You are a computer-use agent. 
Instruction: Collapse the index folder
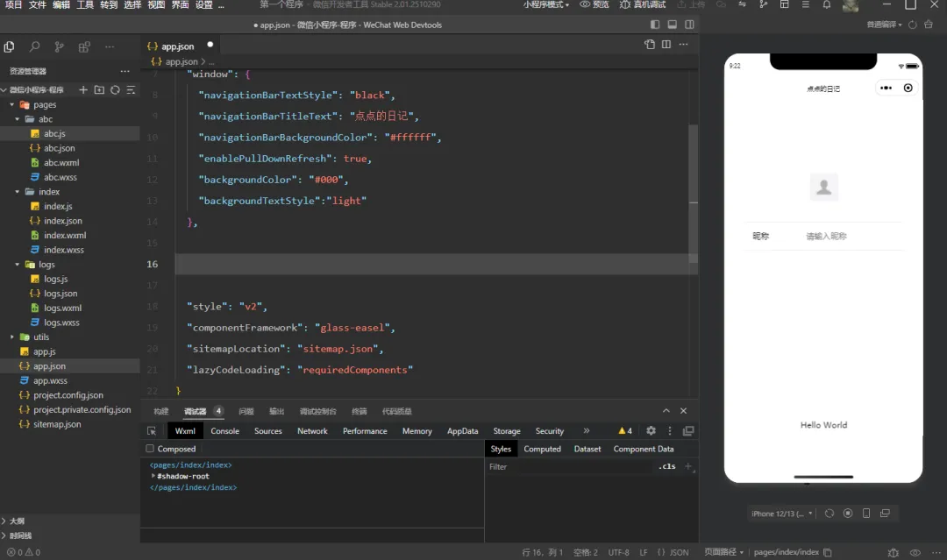pyautogui.click(x=17, y=192)
